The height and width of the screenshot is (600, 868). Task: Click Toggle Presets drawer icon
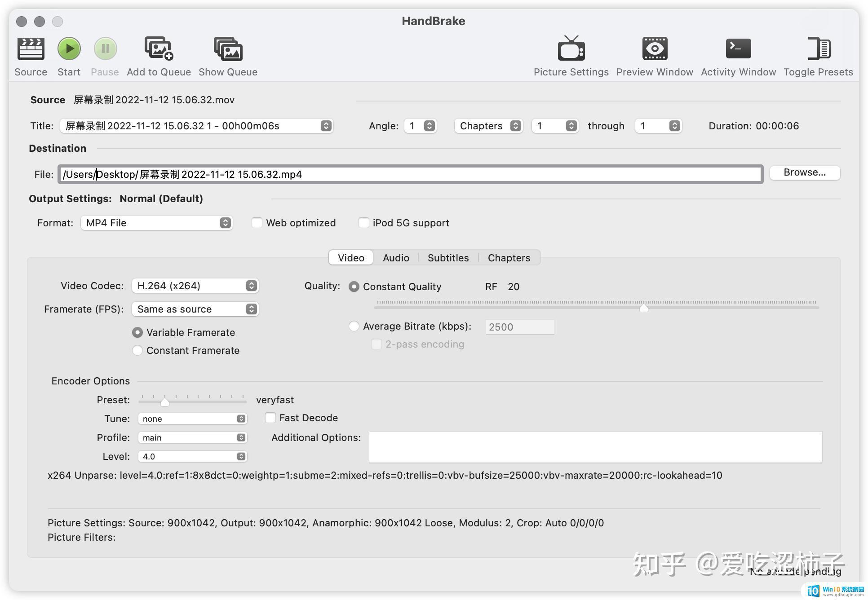tap(819, 49)
